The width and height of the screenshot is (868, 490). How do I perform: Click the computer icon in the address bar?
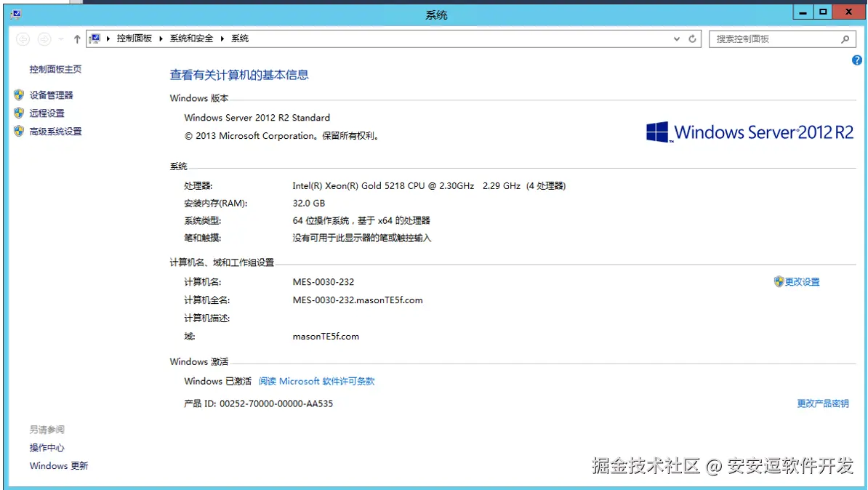click(x=95, y=39)
